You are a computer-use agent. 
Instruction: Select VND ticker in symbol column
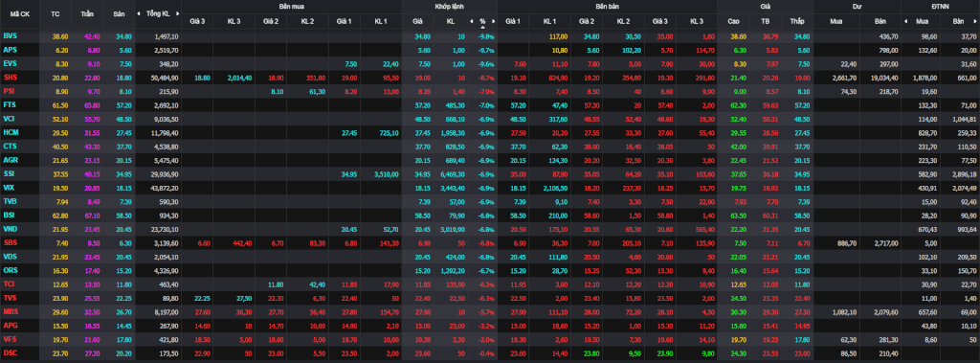[x=10, y=229]
